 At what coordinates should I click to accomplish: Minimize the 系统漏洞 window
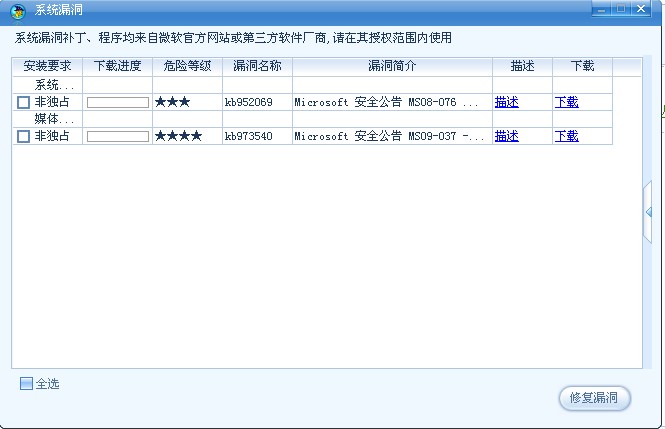[x=601, y=9]
